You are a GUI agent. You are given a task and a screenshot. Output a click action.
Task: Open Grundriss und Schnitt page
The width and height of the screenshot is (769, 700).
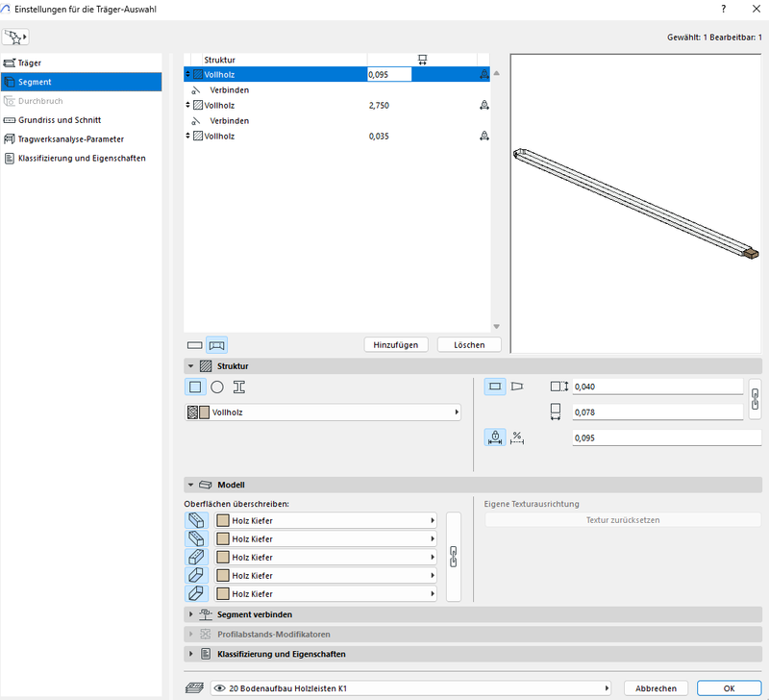coord(82,120)
